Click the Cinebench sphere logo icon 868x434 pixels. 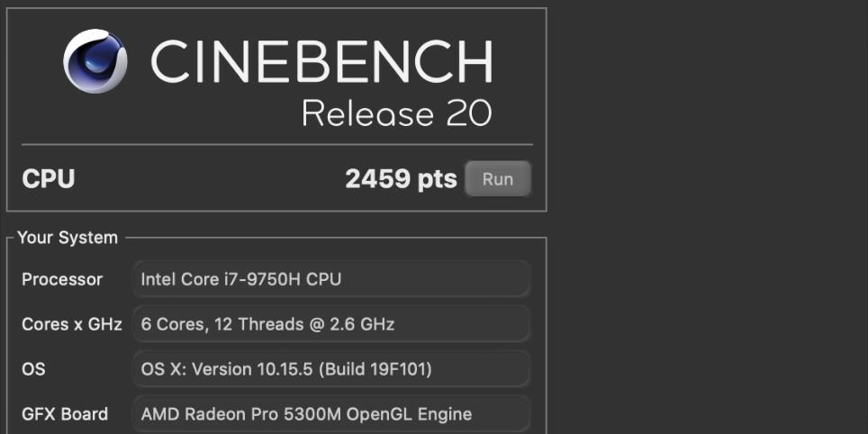95,61
